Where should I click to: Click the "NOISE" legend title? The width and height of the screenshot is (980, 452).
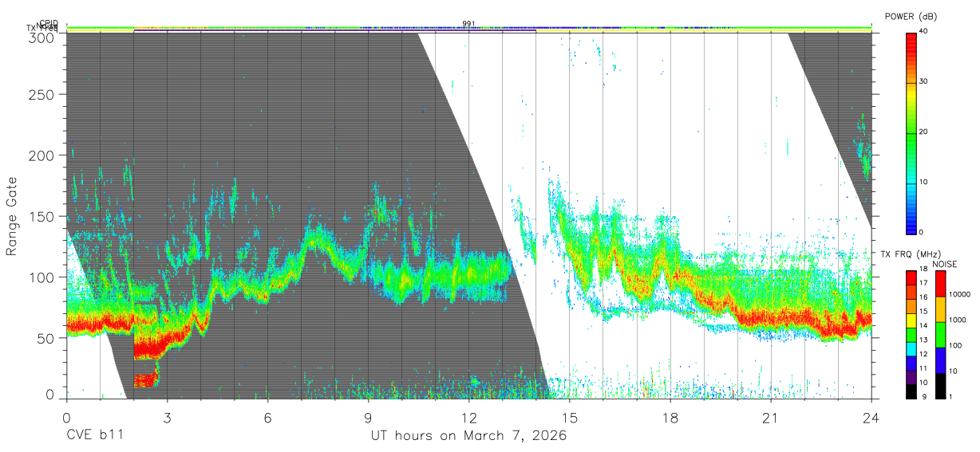[944, 264]
